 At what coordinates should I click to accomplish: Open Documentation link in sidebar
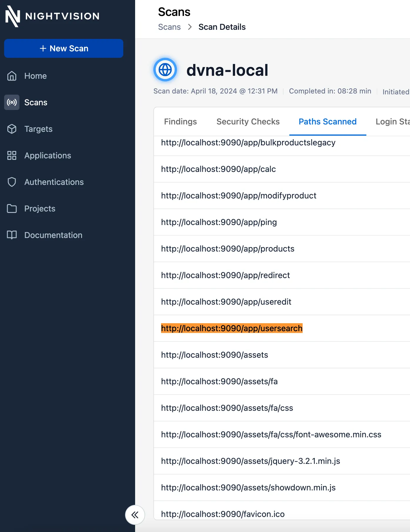coord(53,235)
